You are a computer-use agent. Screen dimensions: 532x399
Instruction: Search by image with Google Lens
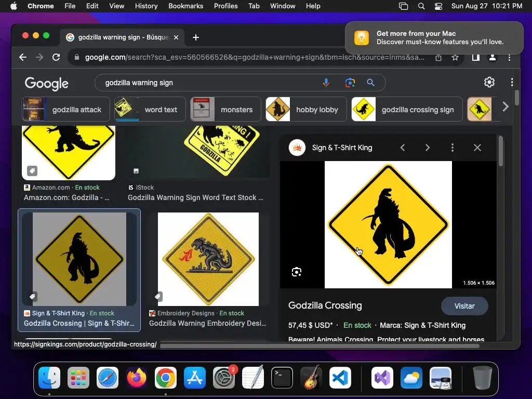tap(350, 83)
